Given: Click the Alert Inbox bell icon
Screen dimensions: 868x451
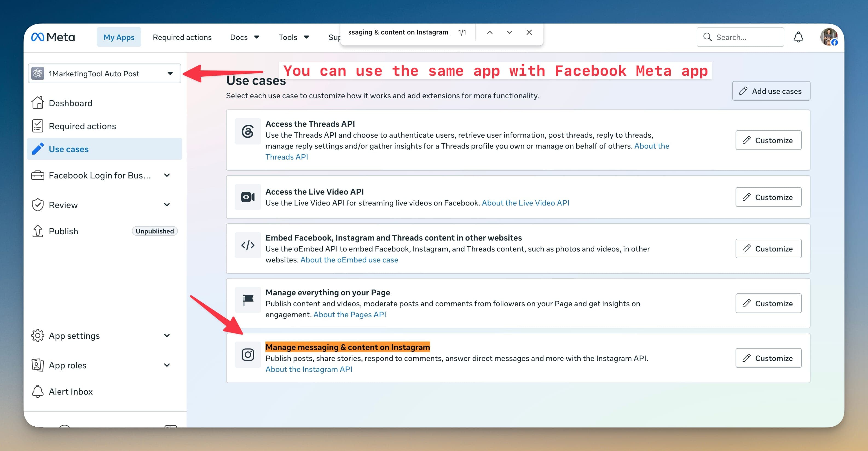Looking at the screenshot, I should tap(38, 391).
